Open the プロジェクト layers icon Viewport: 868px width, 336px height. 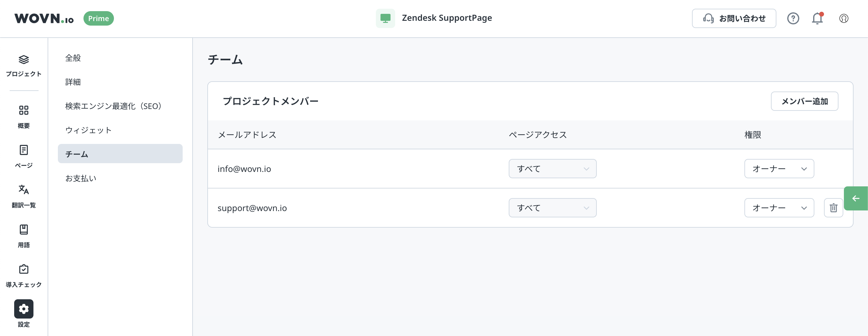pos(24,60)
